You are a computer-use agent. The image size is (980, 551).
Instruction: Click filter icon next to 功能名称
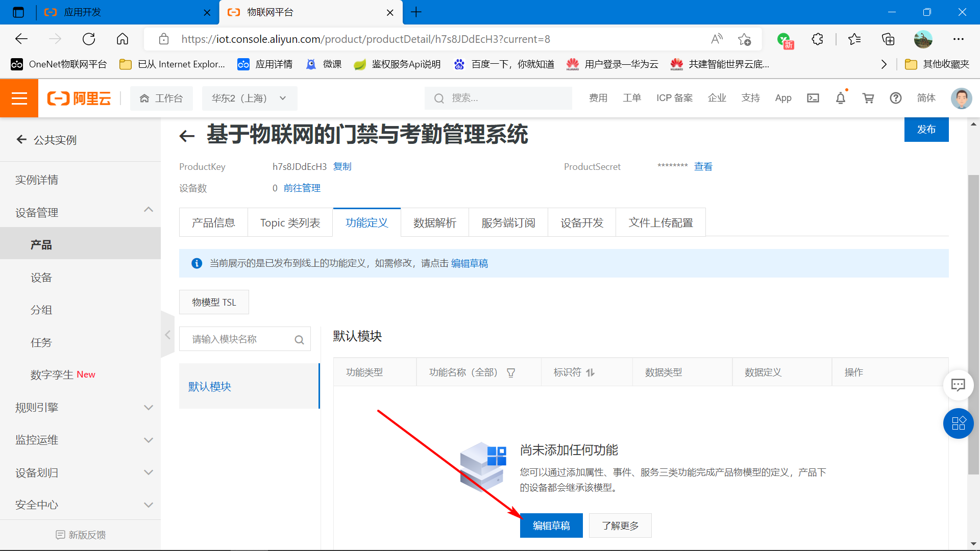click(x=511, y=373)
